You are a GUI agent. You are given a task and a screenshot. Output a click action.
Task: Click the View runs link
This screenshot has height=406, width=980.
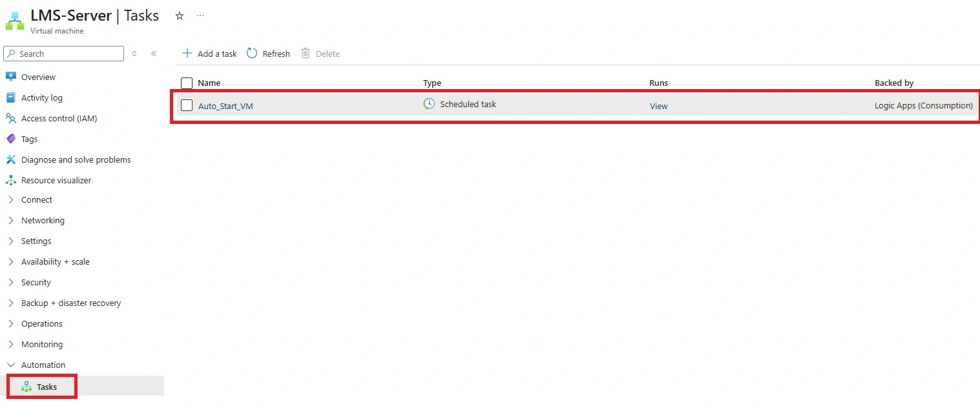pos(658,106)
